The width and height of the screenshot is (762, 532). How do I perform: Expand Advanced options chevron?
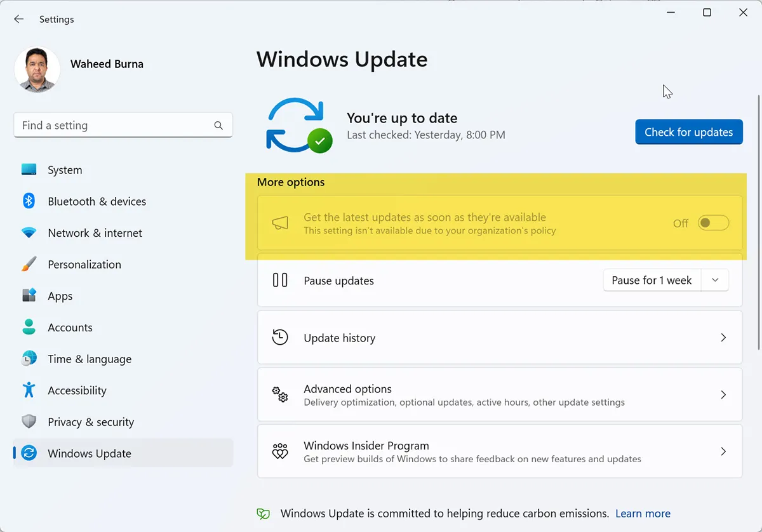[723, 395]
